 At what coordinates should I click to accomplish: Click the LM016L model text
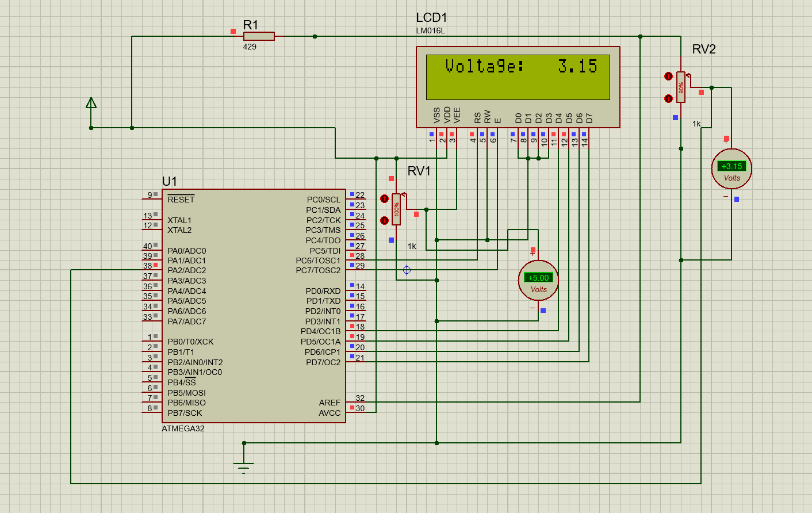(430, 31)
